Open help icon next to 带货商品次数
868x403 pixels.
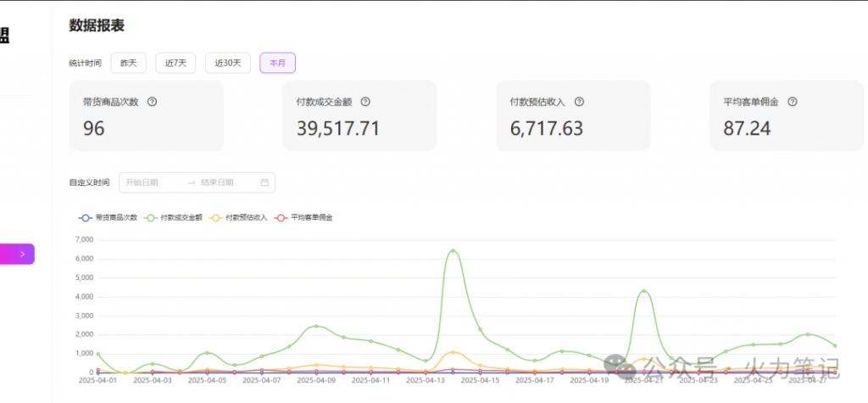[x=153, y=102]
